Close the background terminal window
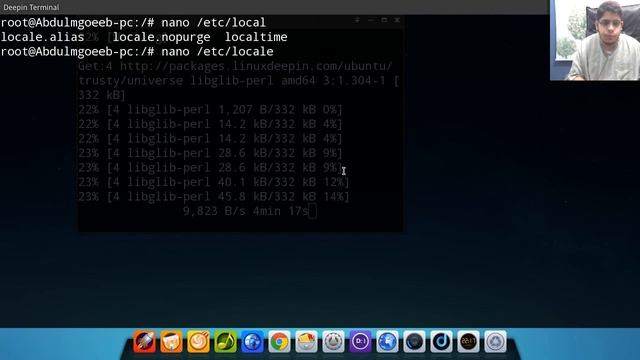 (397, 20)
